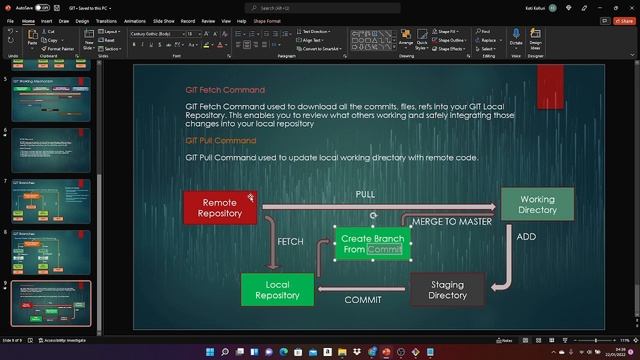Screen dimensions: 640x360
Task: Click Align Text button
Action: 310,40
